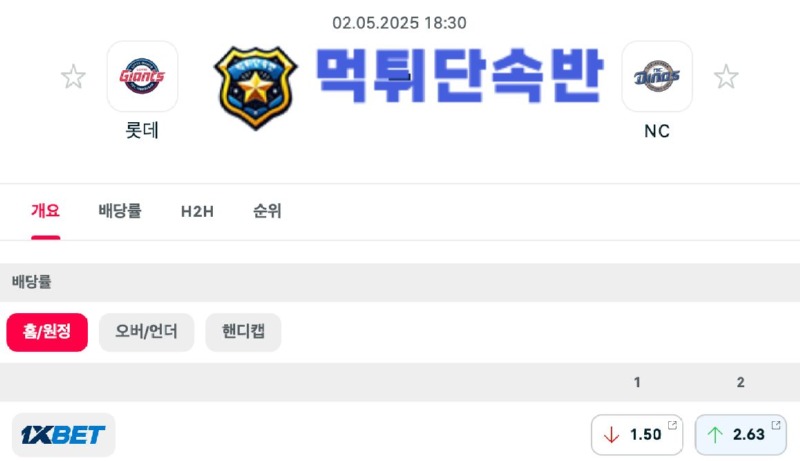Select the 오버/언더 odds filter
Viewport: 800px width, 461px height.
coord(146,332)
